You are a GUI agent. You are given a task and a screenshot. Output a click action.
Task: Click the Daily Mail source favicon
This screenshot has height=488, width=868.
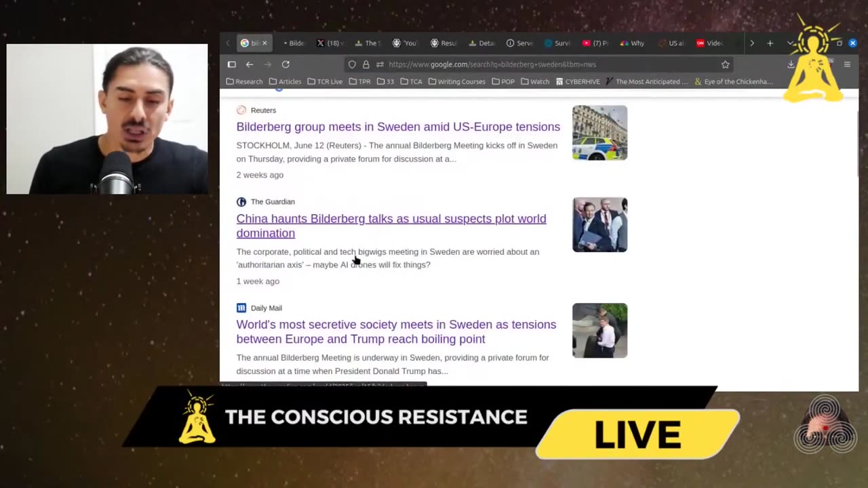(x=241, y=308)
